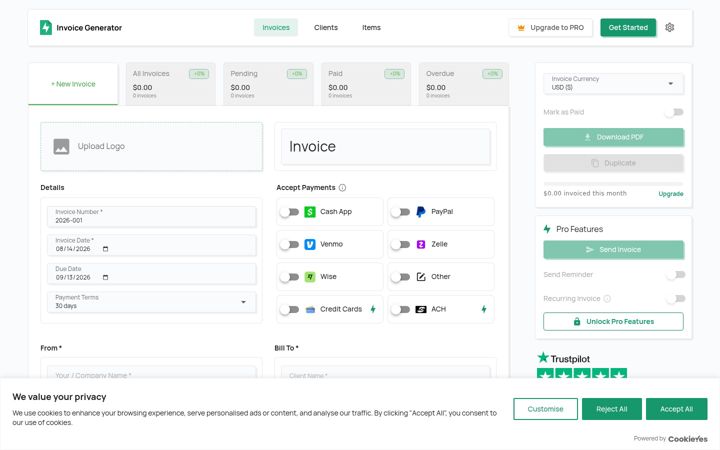
Task: Enable the Recurring Invoice switch
Action: 676,298
